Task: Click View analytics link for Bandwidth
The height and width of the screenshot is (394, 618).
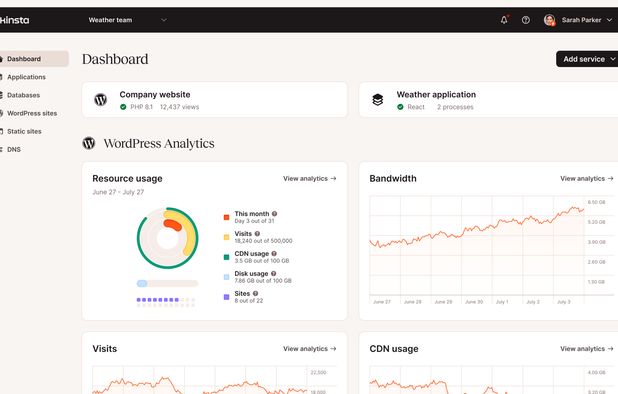Action: tap(586, 178)
